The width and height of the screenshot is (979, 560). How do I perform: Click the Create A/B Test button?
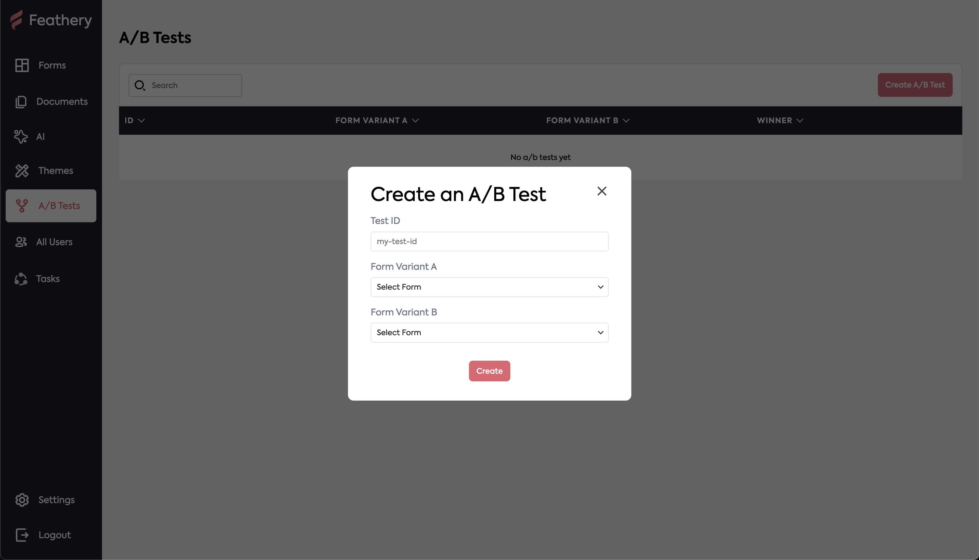[915, 85]
